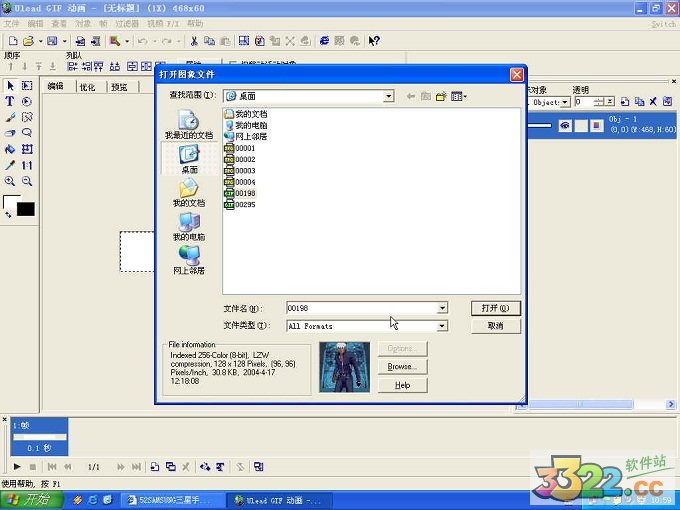Expand the file name combo box arrow
680x510 pixels.
pos(442,309)
